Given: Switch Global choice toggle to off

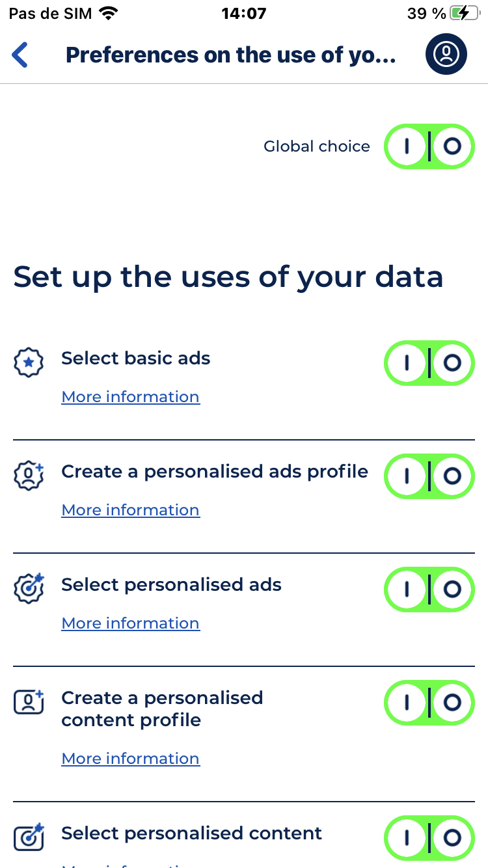Looking at the screenshot, I should click(x=452, y=146).
